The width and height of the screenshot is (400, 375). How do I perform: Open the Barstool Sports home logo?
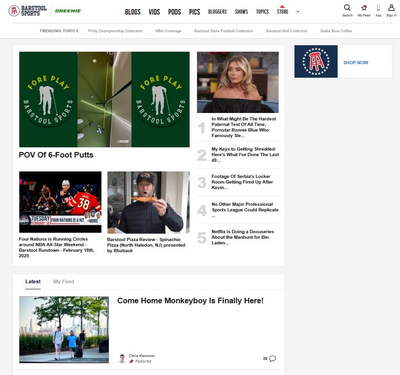pyautogui.click(x=28, y=11)
